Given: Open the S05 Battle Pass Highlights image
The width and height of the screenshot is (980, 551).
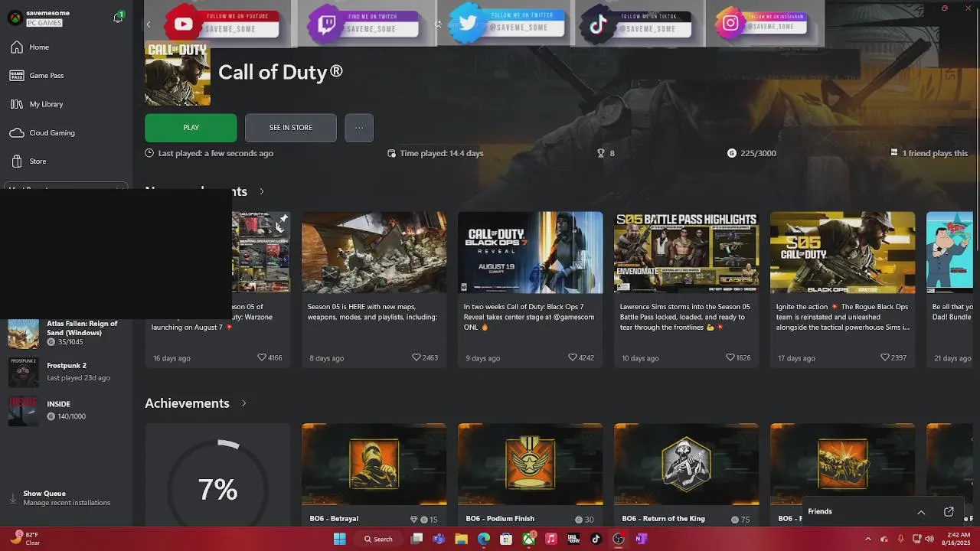Looking at the screenshot, I should tap(686, 253).
